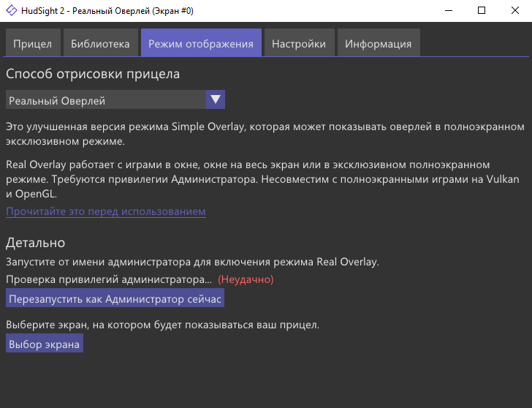Click the Проверка привилегий администратора text
This screenshot has height=408, width=532.
[x=109, y=279]
